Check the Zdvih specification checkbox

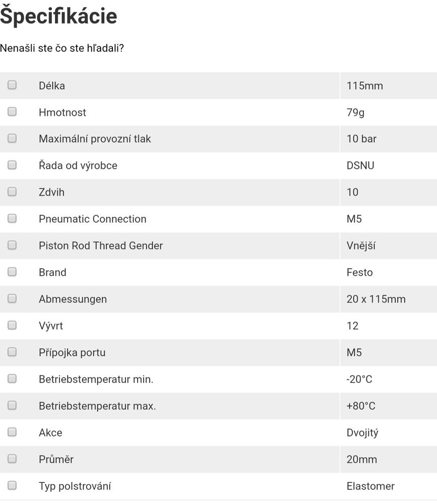point(12,192)
